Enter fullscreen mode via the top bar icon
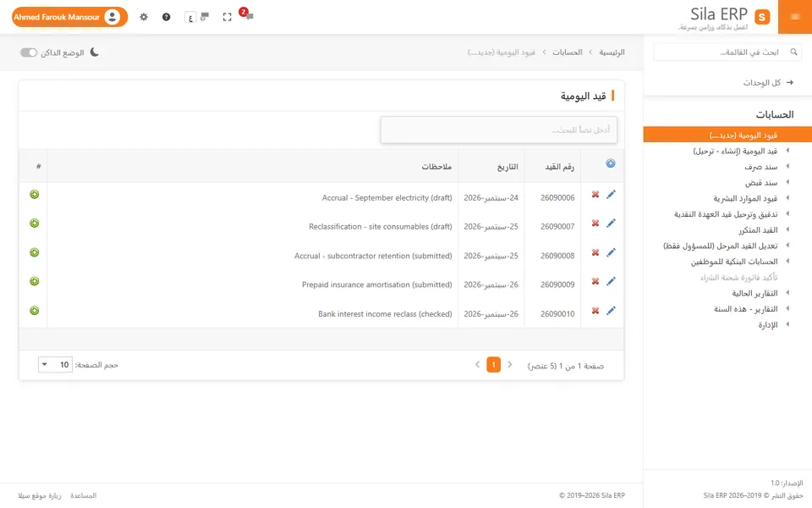This screenshot has width=812, height=508. pyautogui.click(x=227, y=17)
